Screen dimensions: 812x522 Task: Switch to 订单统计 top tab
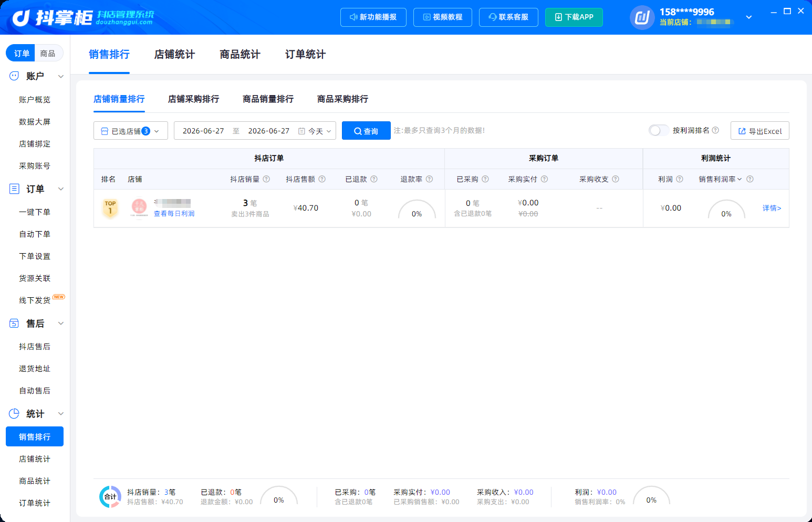pyautogui.click(x=305, y=54)
